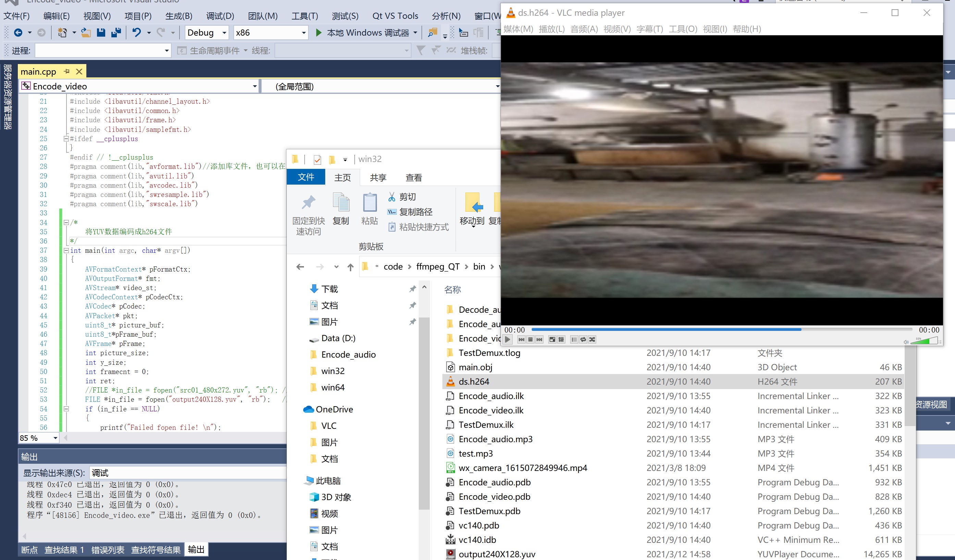Open the x86 platform dropdown
Screen dimensions: 955x560
(x=303, y=33)
